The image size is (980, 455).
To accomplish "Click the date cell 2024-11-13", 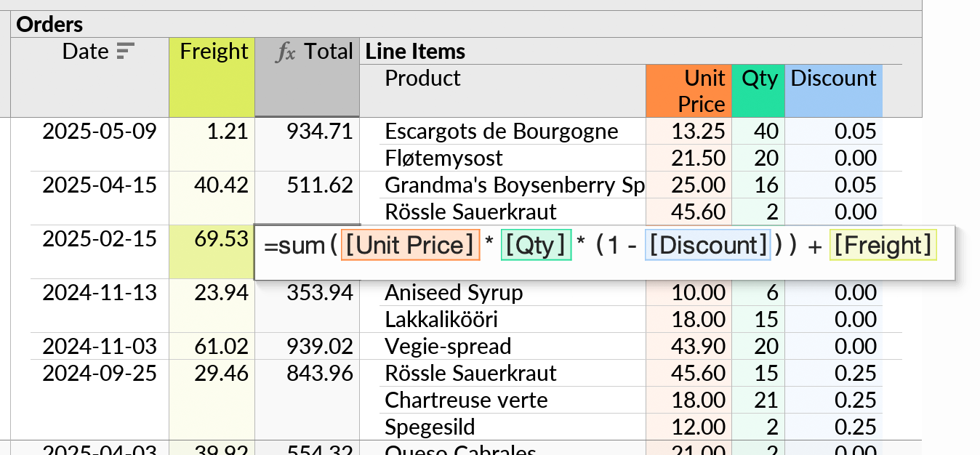I will pyautogui.click(x=100, y=293).
